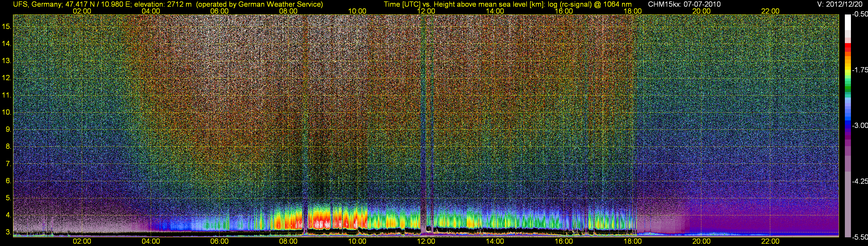The height and width of the screenshot is (246, 868).
Task: Click the 04:00 label on the top time axis
Action: tap(151, 11)
